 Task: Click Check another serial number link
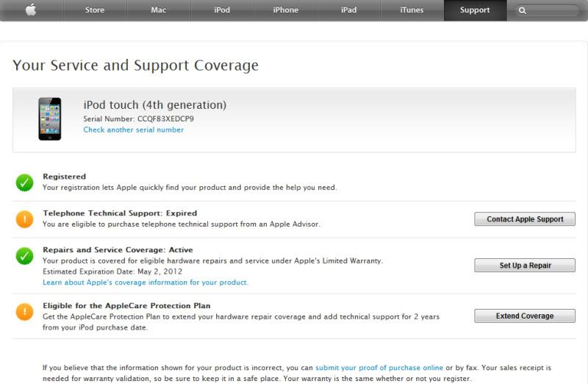(x=134, y=130)
